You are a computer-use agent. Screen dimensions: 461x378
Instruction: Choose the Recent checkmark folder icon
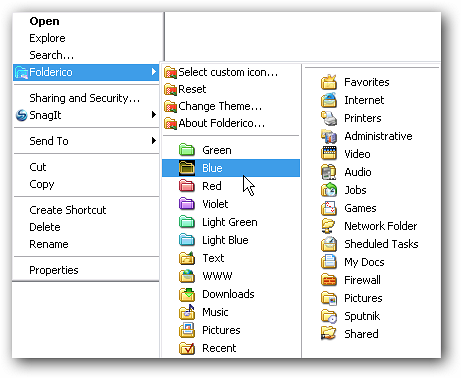coord(187,348)
